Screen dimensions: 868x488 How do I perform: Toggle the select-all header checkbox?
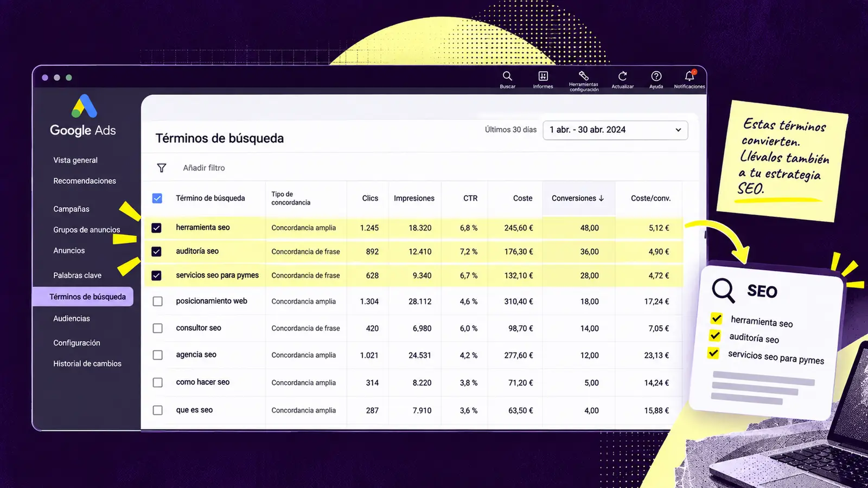pos(157,198)
